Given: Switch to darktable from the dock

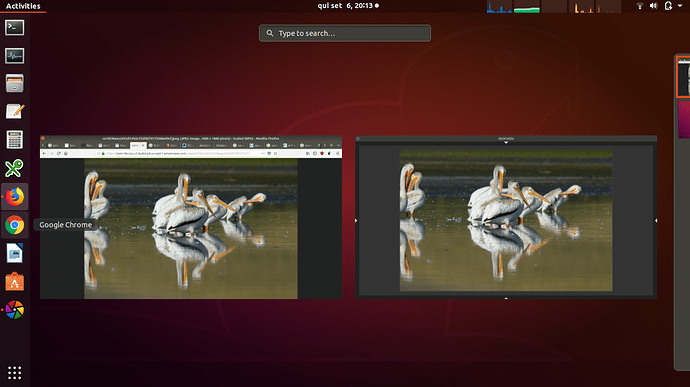Looking at the screenshot, I should pyautogui.click(x=15, y=310).
